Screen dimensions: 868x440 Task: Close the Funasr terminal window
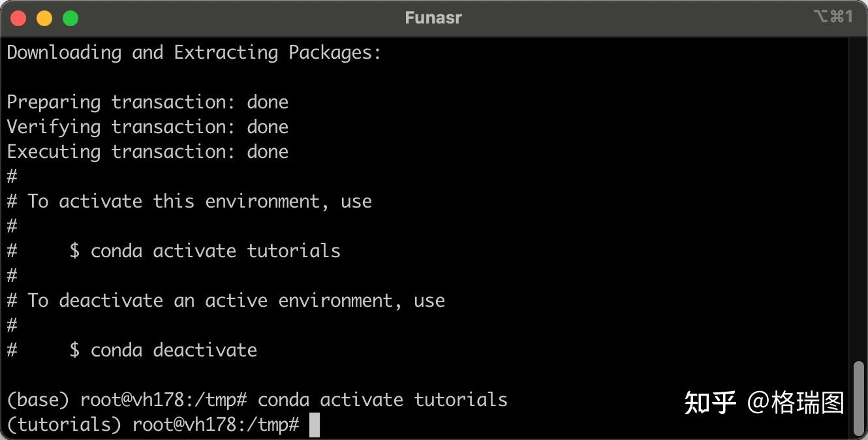point(18,18)
